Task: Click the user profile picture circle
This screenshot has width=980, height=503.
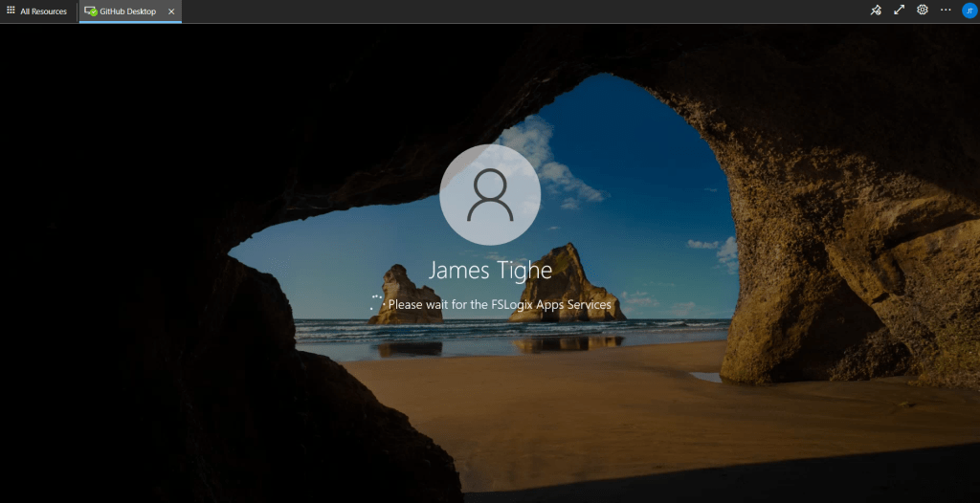Action: (x=490, y=194)
